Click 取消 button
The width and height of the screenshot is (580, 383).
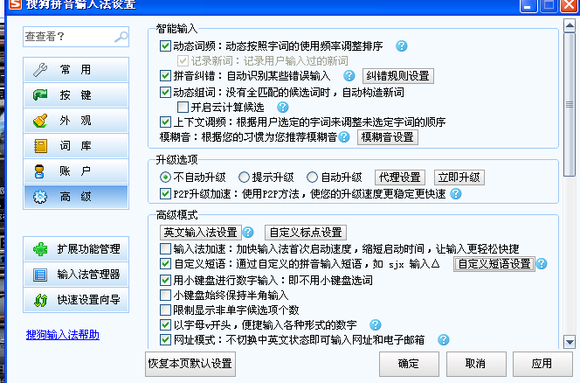[476, 364]
